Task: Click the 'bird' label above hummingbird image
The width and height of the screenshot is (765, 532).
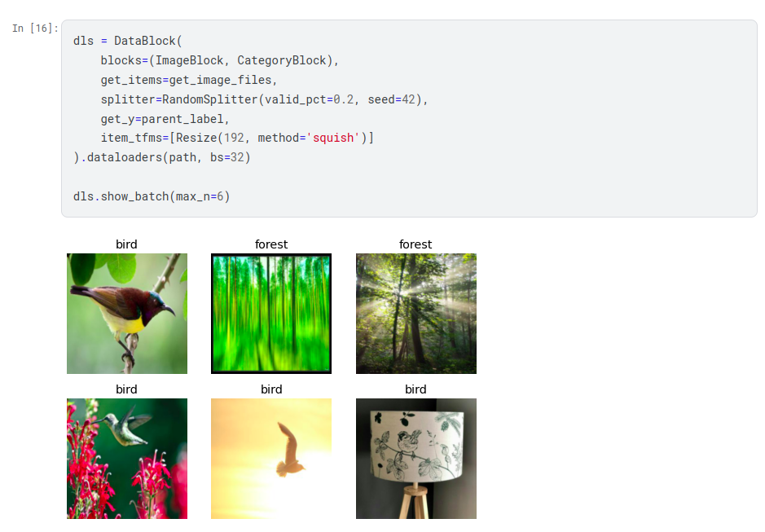Action: tap(126, 389)
